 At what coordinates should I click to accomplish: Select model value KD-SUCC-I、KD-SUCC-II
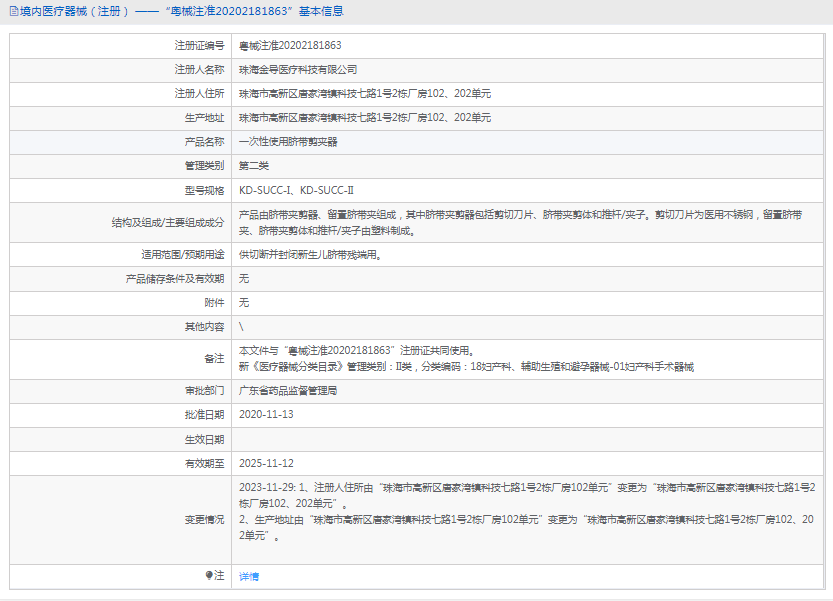[x=296, y=190]
